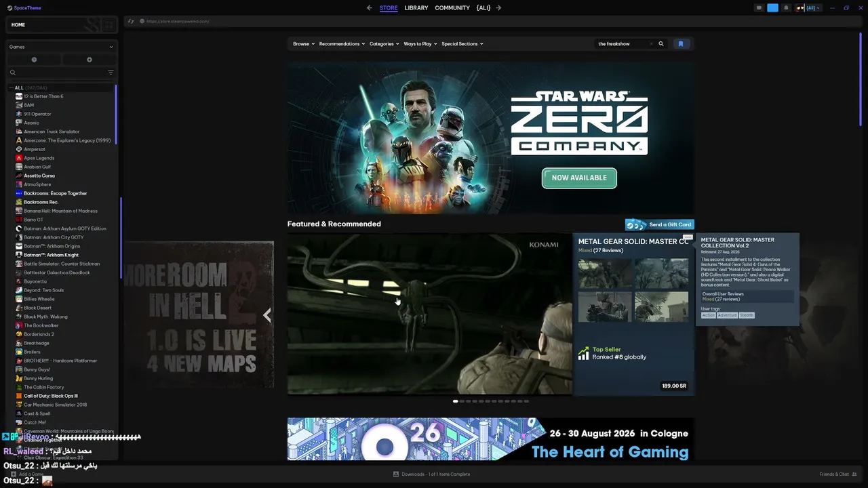Open options on Metal Gear Solid capsule
Viewport: 868px width, 488px height.
pyautogui.click(x=688, y=237)
